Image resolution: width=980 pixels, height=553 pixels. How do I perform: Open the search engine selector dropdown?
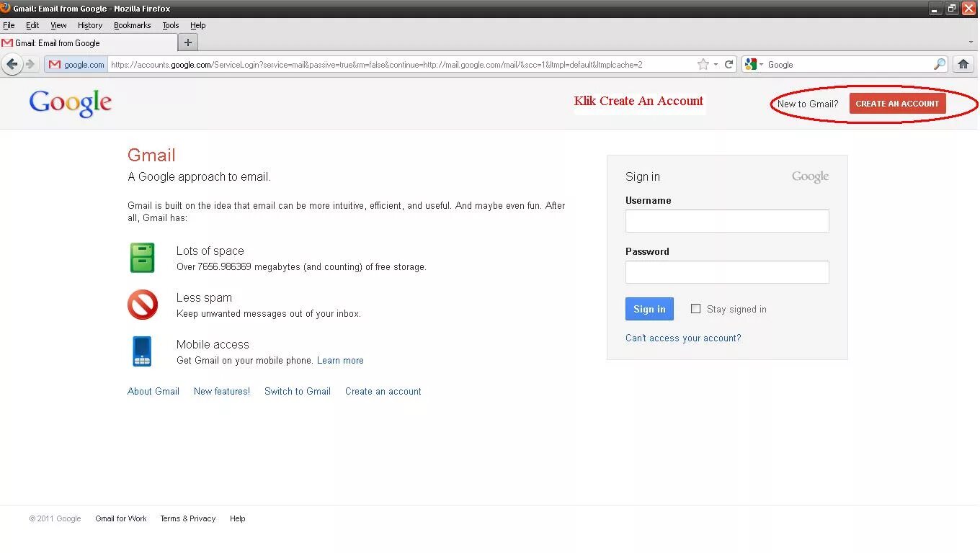(761, 65)
